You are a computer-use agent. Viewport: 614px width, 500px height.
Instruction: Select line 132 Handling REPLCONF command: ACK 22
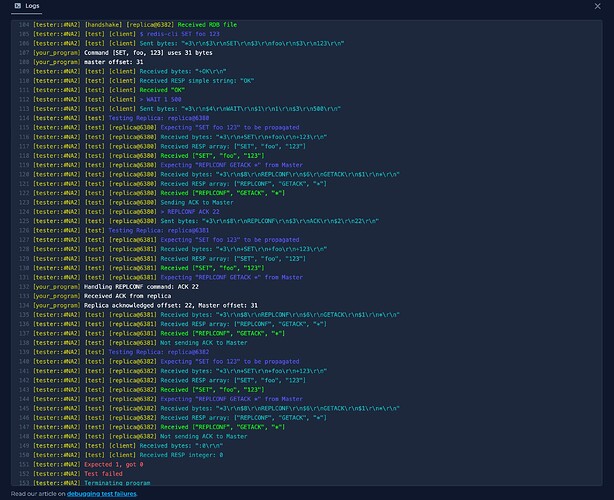[x=116, y=287]
